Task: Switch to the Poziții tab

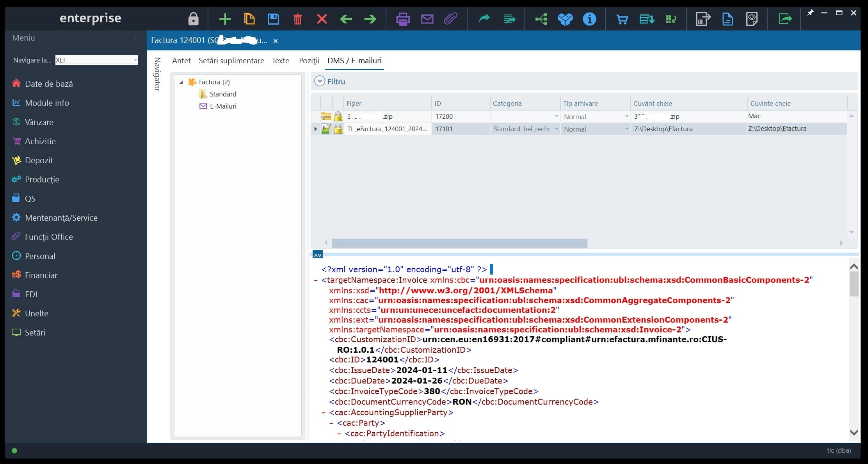Action: (309, 61)
